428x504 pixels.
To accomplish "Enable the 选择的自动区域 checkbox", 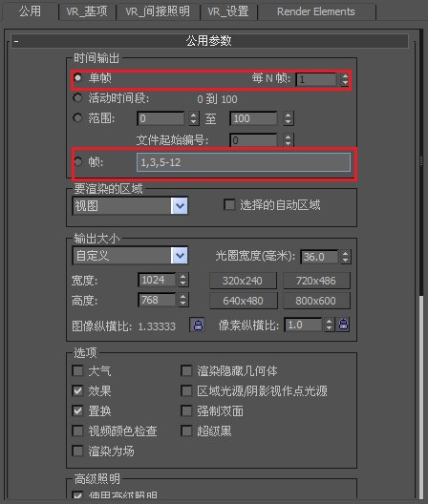I will point(229,204).
